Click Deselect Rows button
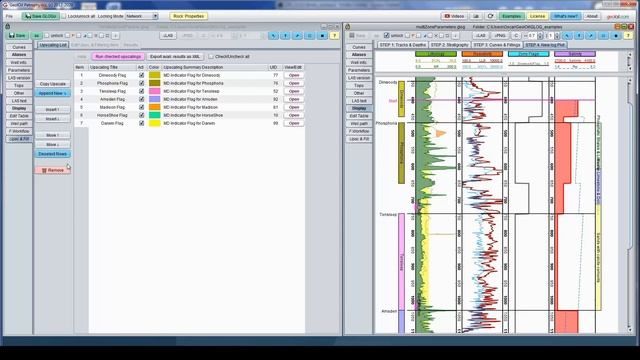Viewport: 640px width, 360px height. click(x=53, y=154)
